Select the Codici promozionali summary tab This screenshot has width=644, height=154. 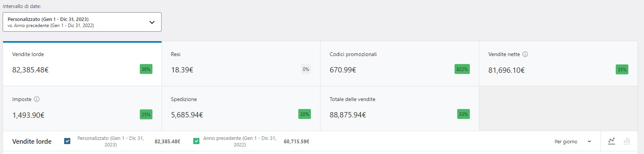click(399, 64)
